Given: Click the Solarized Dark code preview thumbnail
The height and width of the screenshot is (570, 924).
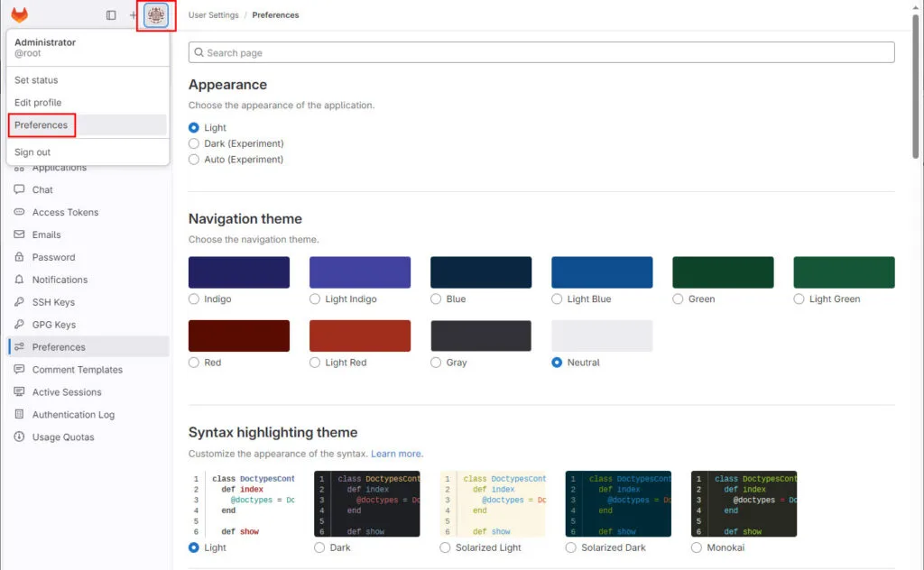Looking at the screenshot, I should [618, 504].
